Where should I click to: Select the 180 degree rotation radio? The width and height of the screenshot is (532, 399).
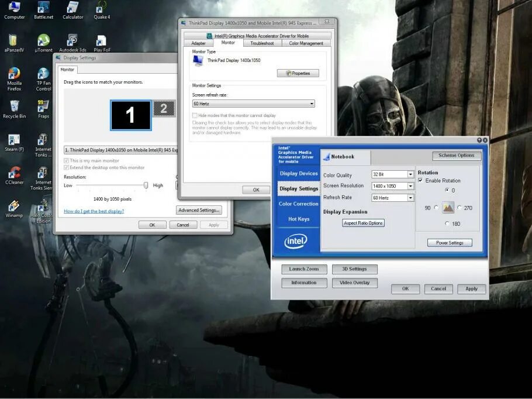(x=447, y=223)
